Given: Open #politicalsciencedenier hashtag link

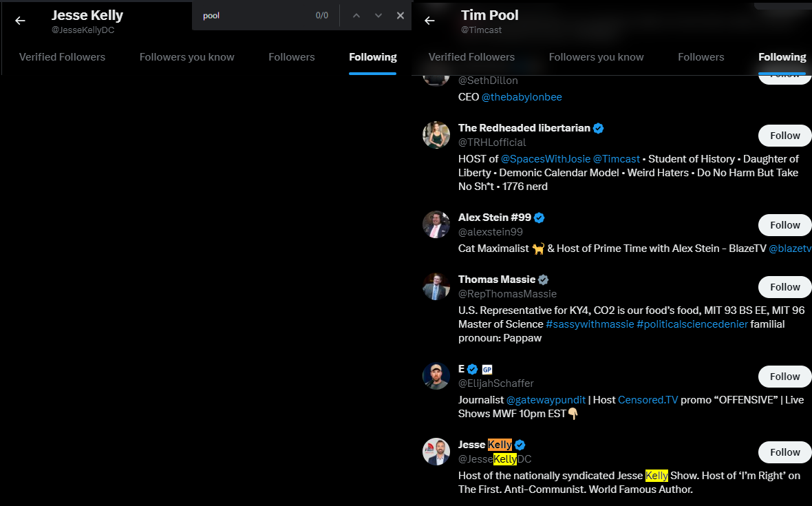Looking at the screenshot, I should (692, 324).
